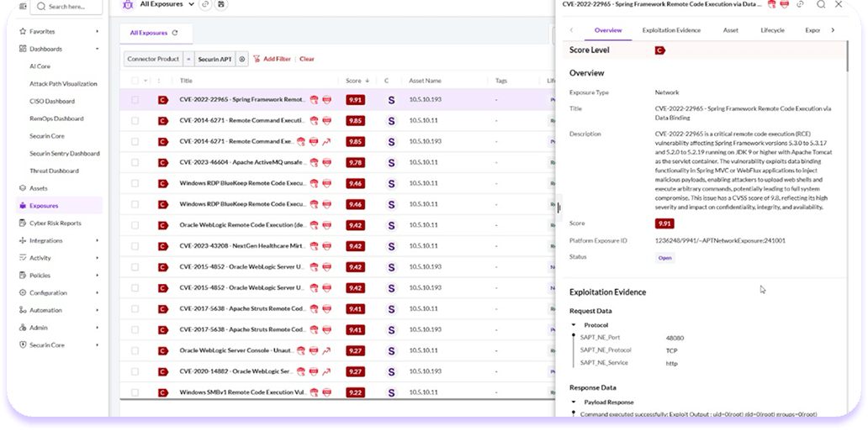Collapse the Protocol tree under Request Data
Viewport: 868px width, 431px height.
point(574,325)
